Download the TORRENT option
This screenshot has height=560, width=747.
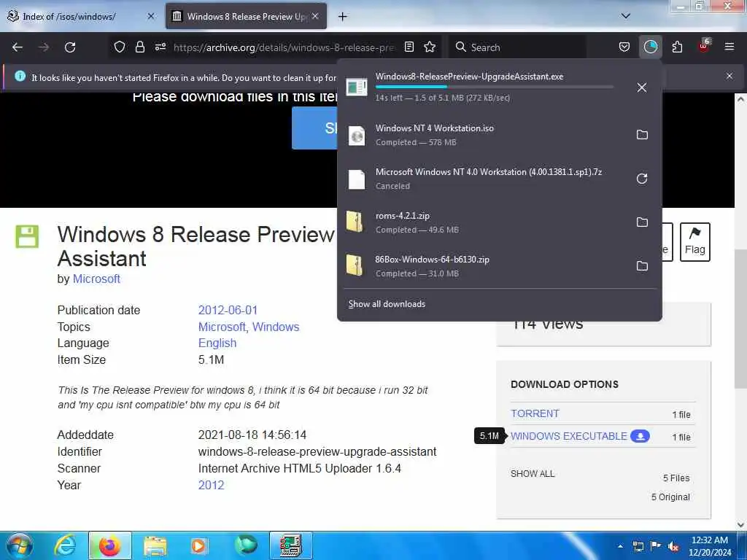coord(535,413)
